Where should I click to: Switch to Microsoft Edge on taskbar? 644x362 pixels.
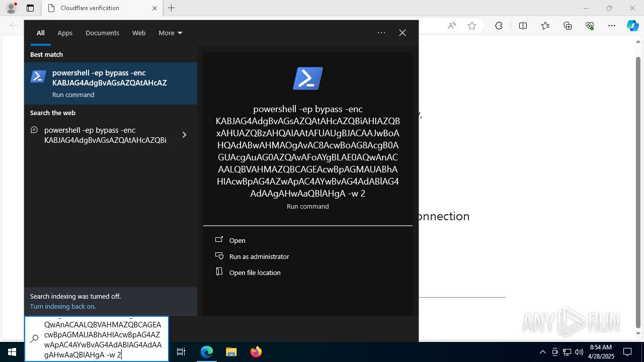pos(207,352)
